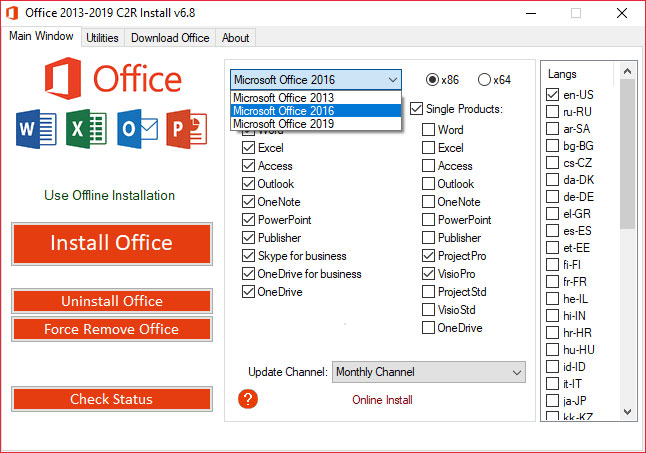Viewport: 646px width, 453px height.
Task: Check the ar-SA language
Action: pos(552,129)
